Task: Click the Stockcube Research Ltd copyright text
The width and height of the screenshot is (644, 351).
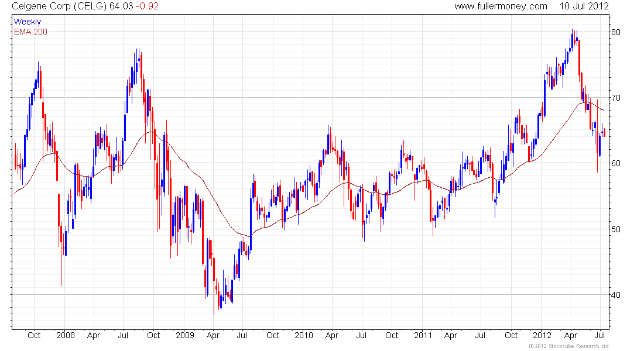Action: [568, 346]
